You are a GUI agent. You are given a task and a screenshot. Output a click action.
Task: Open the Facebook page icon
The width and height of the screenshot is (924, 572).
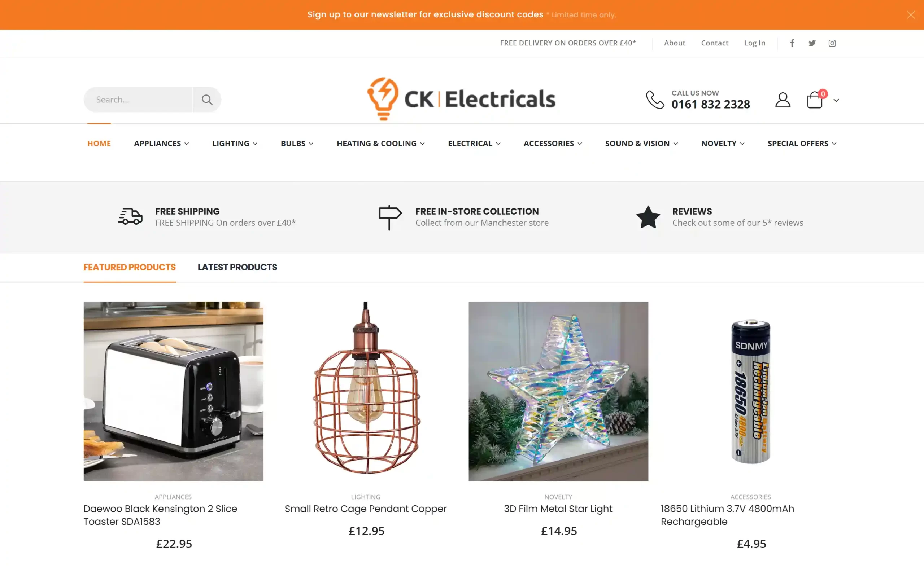[792, 43]
